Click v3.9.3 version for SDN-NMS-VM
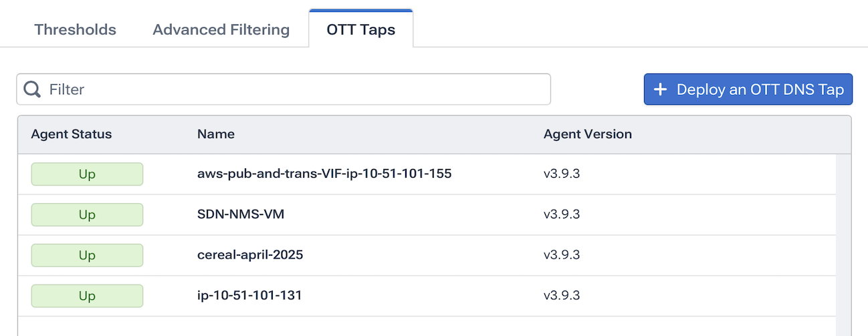Image resolution: width=868 pixels, height=336 pixels. coord(562,214)
